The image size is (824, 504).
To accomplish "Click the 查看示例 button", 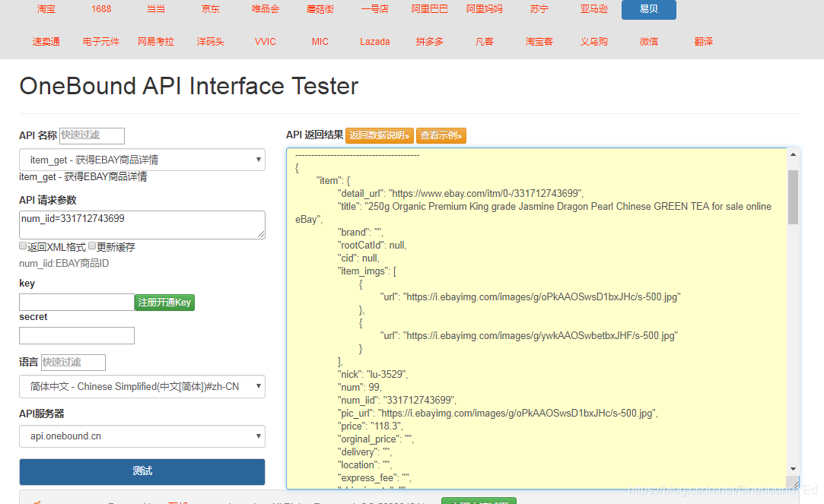I will pos(441,135).
